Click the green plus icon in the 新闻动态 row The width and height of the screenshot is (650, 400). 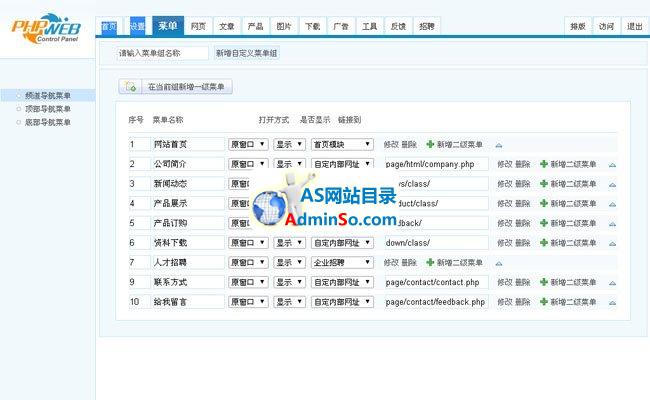pos(544,184)
